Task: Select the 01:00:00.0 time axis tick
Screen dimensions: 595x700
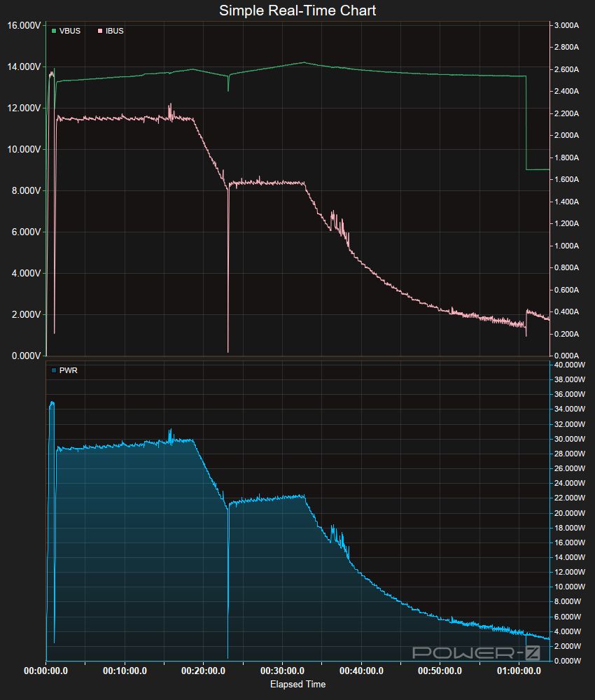Action: click(518, 671)
